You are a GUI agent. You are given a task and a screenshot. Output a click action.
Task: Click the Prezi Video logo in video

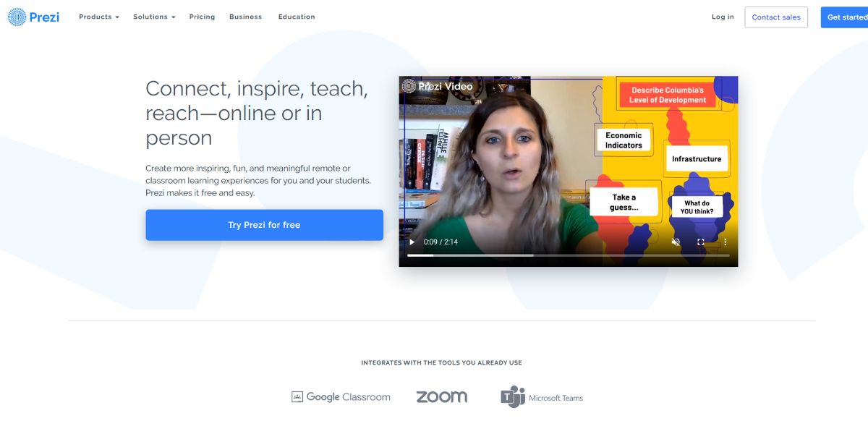[x=437, y=86]
